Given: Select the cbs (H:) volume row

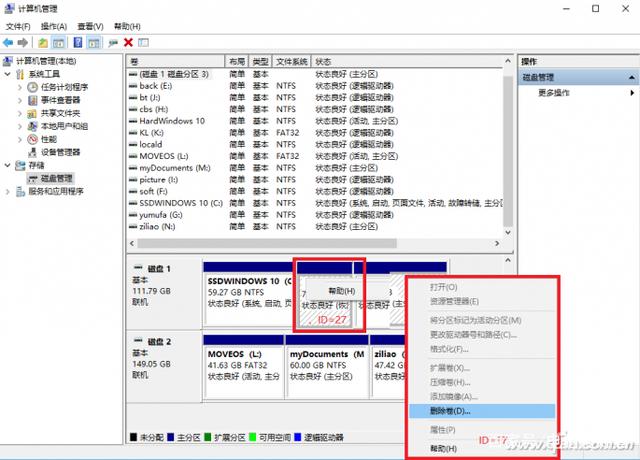Looking at the screenshot, I should (315, 109).
